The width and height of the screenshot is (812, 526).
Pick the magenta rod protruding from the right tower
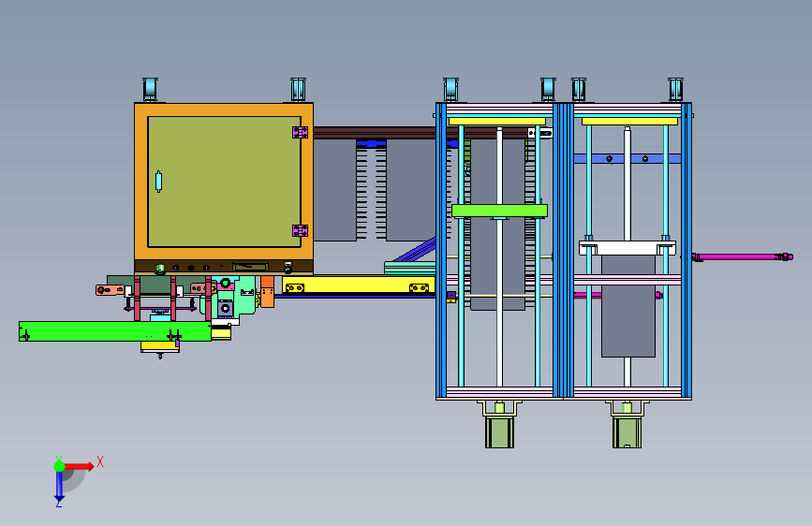click(742, 256)
